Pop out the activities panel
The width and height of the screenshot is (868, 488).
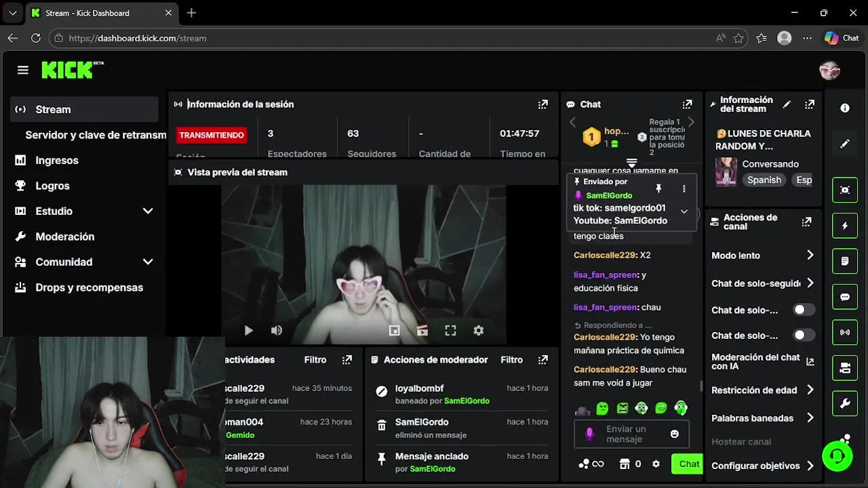tap(347, 360)
